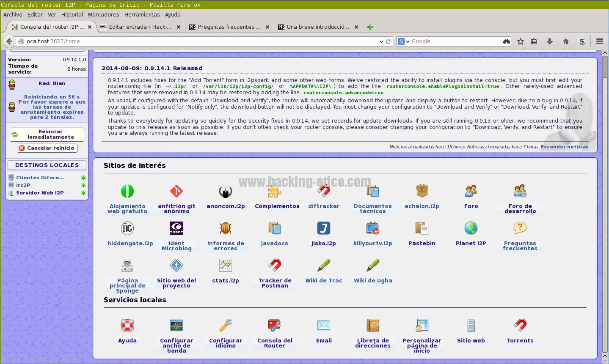Open the downloads arrow icon
The width and height of the screenshot is (609, 364).
pyautogui.click(x=550, y=41)
